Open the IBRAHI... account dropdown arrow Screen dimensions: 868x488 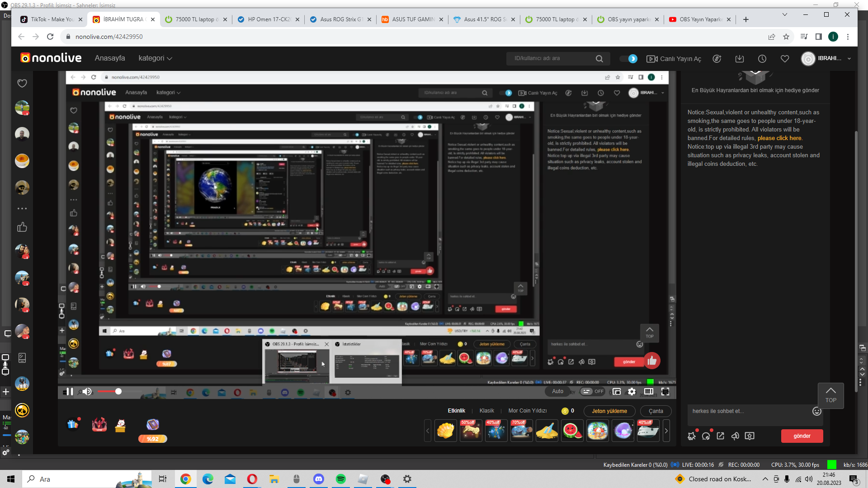point(849,59)
